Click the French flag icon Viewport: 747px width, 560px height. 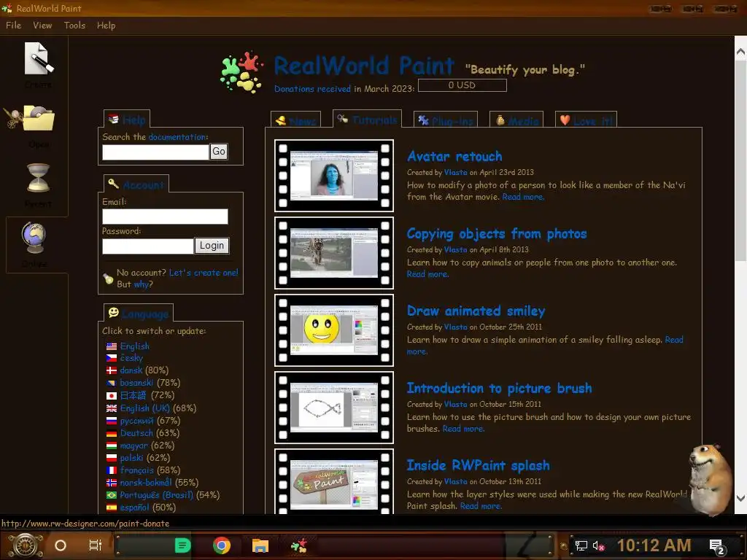pos(112,470)
